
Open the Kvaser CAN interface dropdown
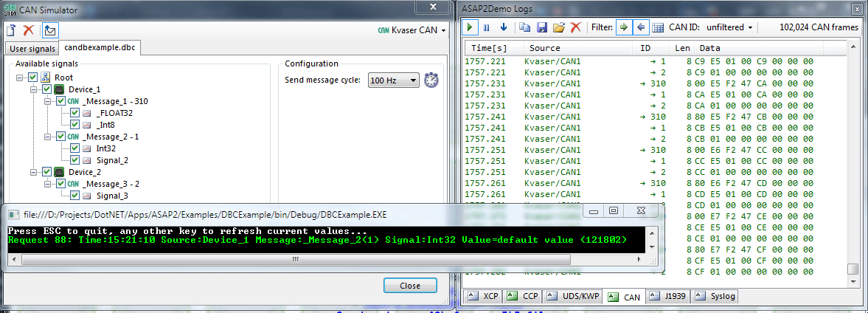pos(412,30)
